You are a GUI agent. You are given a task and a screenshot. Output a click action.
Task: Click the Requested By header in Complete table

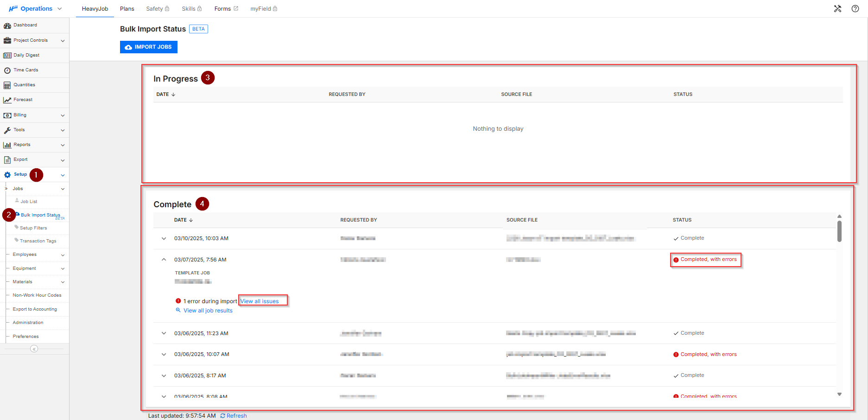point(359,220)
